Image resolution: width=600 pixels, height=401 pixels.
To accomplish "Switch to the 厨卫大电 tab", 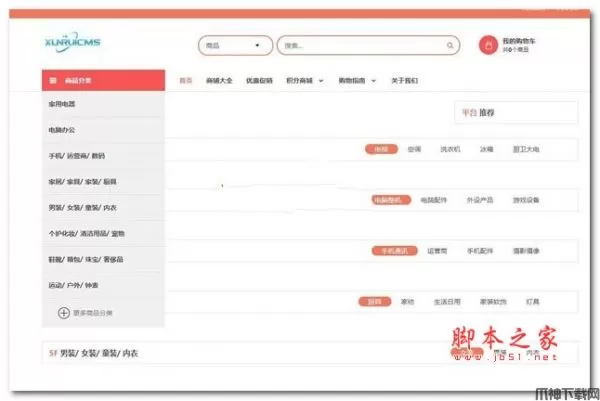I will pos(526,149).
